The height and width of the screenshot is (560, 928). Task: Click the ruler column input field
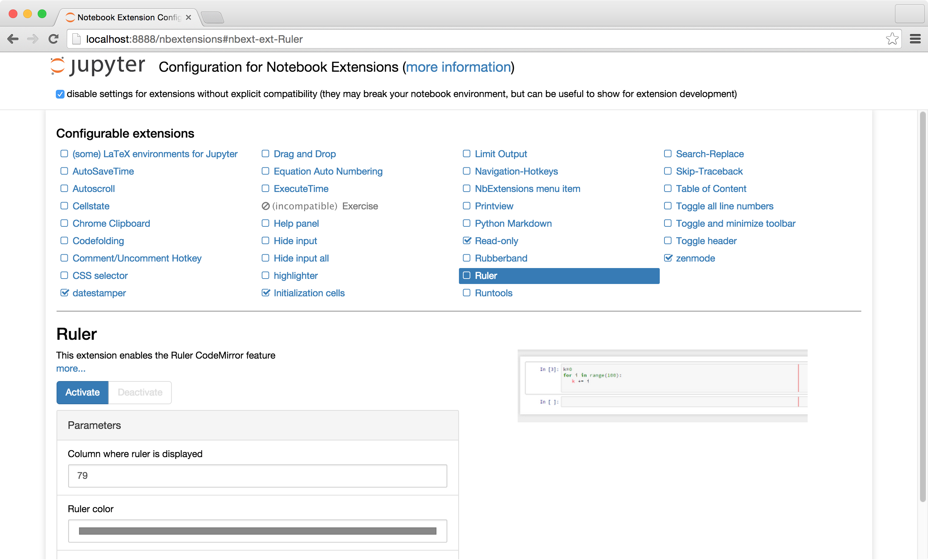(x=257, y=476)
